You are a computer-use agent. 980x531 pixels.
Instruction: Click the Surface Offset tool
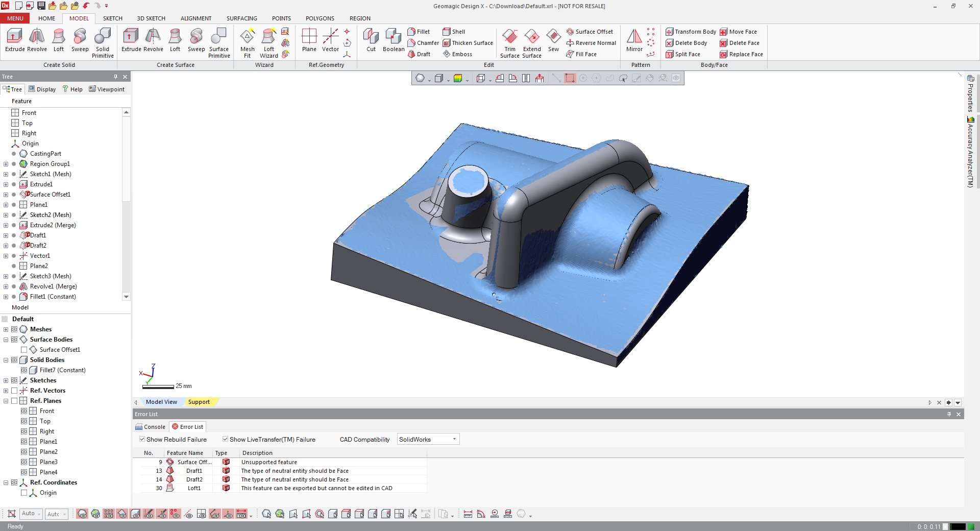click(590, 32)
